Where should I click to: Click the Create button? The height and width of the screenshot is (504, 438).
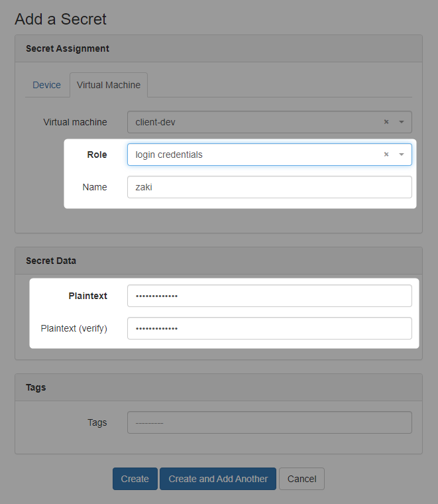click(135, 479)
